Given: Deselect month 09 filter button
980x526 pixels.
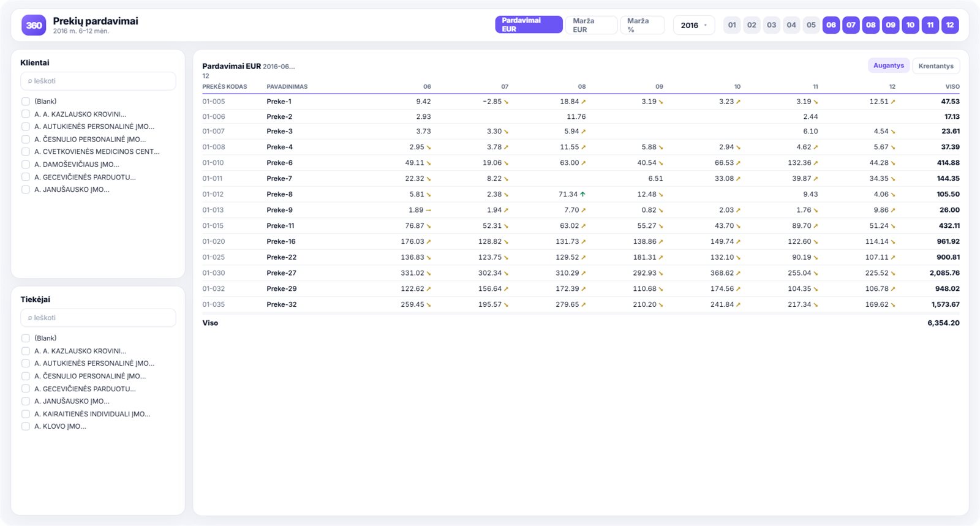Looking at the screenshot, I should (891, 25).
